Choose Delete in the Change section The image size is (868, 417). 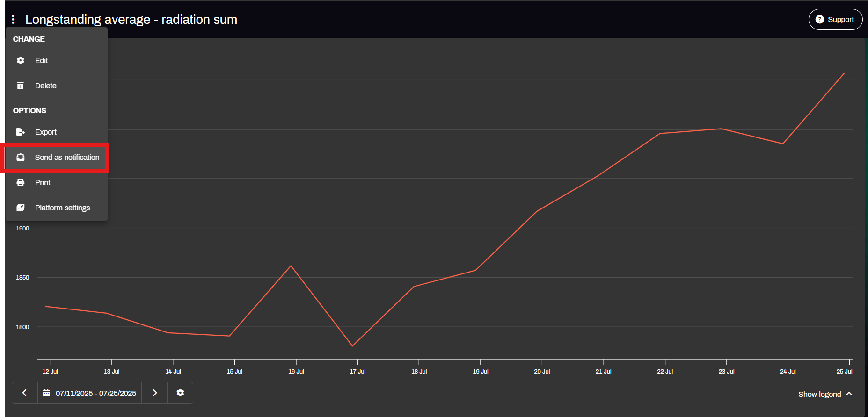coord(46,86)
